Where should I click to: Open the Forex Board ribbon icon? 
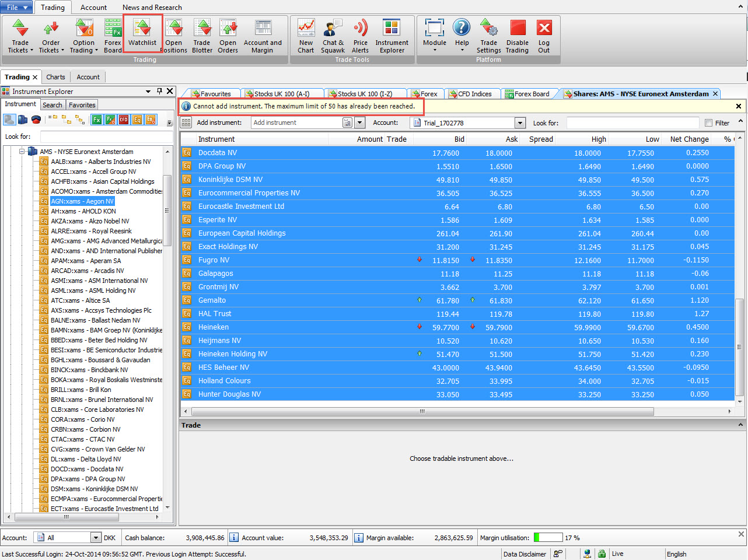(x=113, y=36)
